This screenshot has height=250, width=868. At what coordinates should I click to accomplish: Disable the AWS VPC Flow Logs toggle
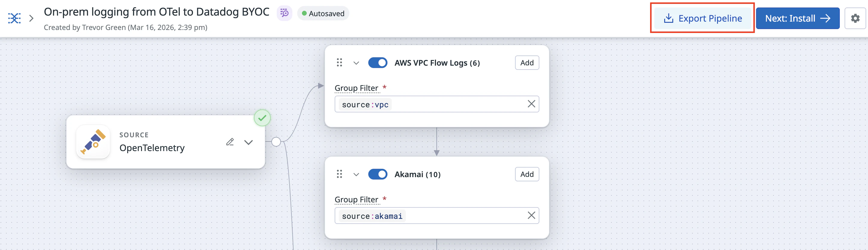click(377, 63)
